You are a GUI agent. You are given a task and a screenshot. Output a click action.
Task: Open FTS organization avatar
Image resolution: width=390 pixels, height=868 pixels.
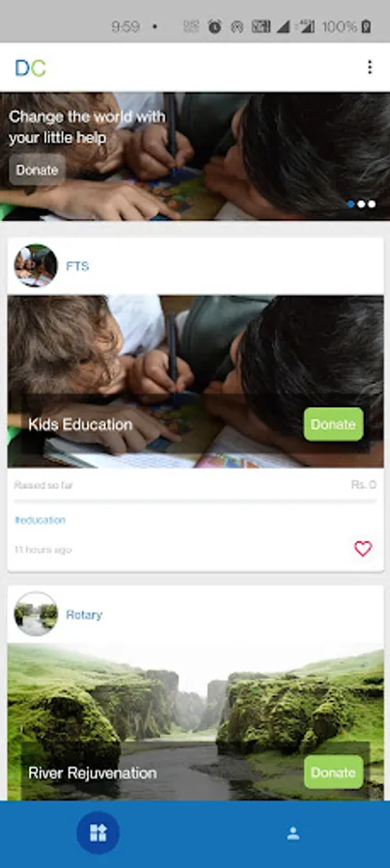pos(36,266)
